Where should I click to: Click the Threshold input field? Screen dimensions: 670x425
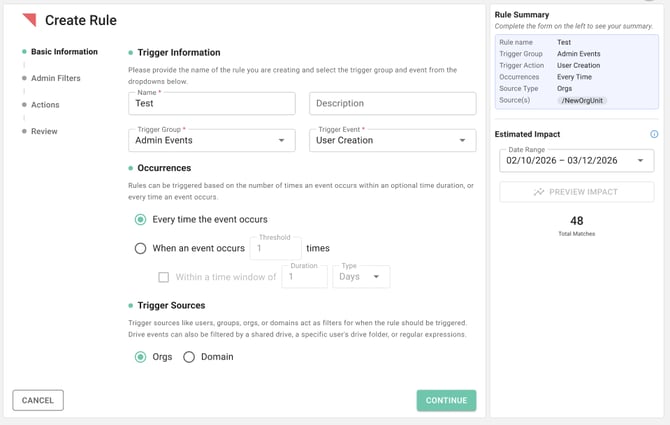click(276, 248)
